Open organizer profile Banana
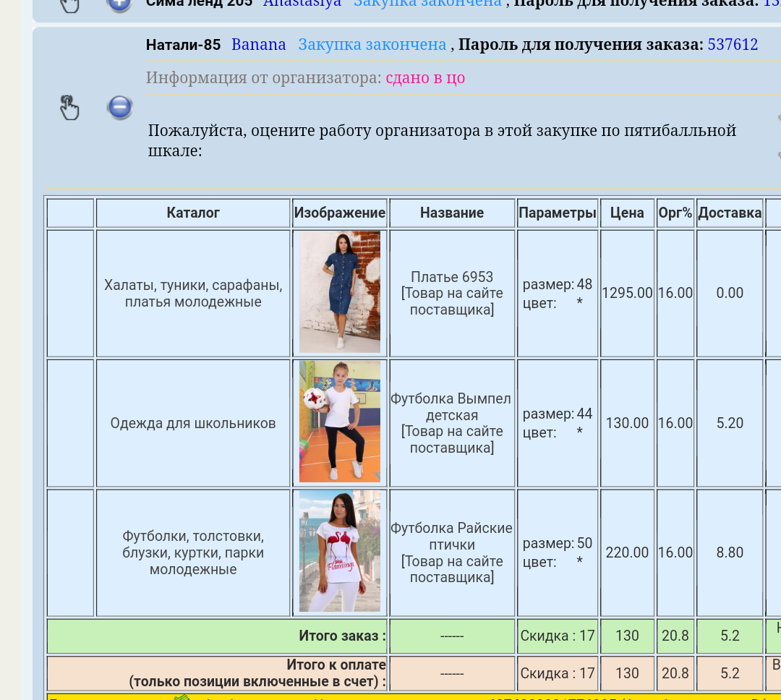 [257, 44]
